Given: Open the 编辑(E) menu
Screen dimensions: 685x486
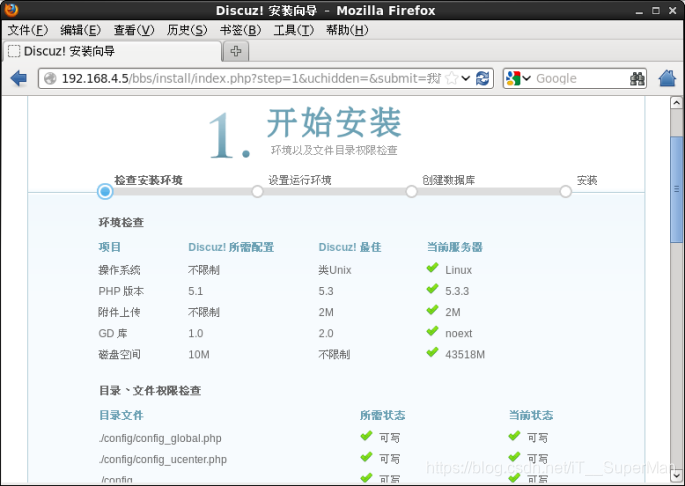Looking at the screenshot, I should [x=80, y=30].
